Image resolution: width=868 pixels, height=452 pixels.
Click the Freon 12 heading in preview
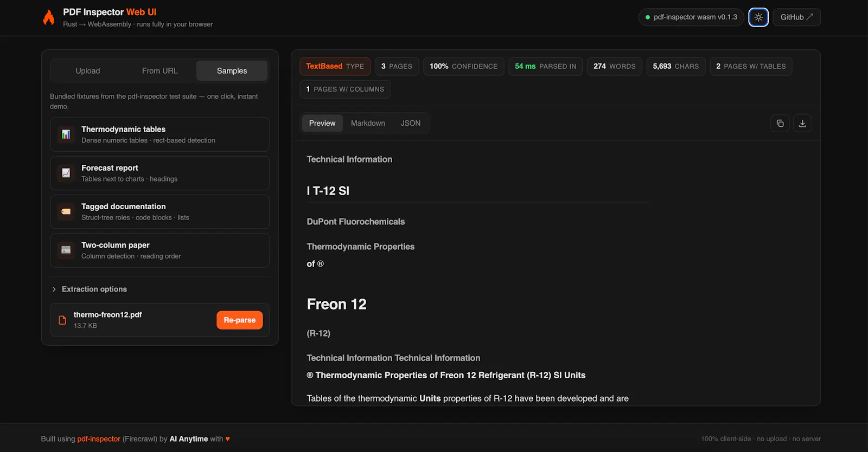[336, 304]
